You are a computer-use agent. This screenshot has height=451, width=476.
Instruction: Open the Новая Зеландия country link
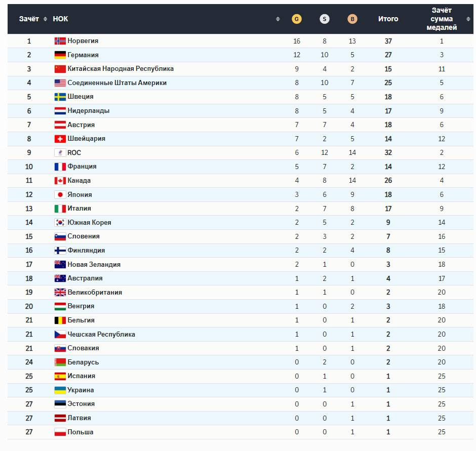pyautogui.click(x=94, y=265)
